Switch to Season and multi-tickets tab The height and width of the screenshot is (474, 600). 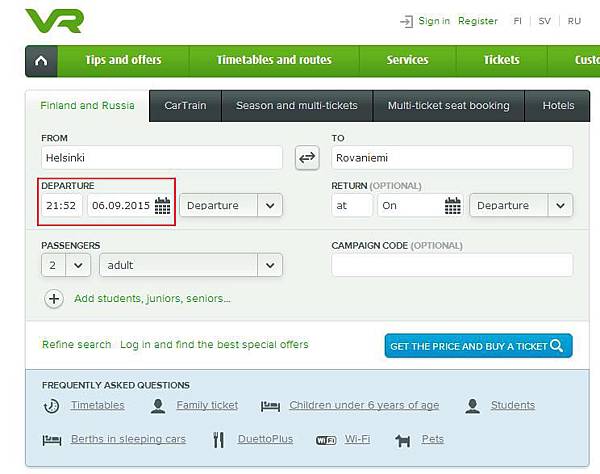297,106
